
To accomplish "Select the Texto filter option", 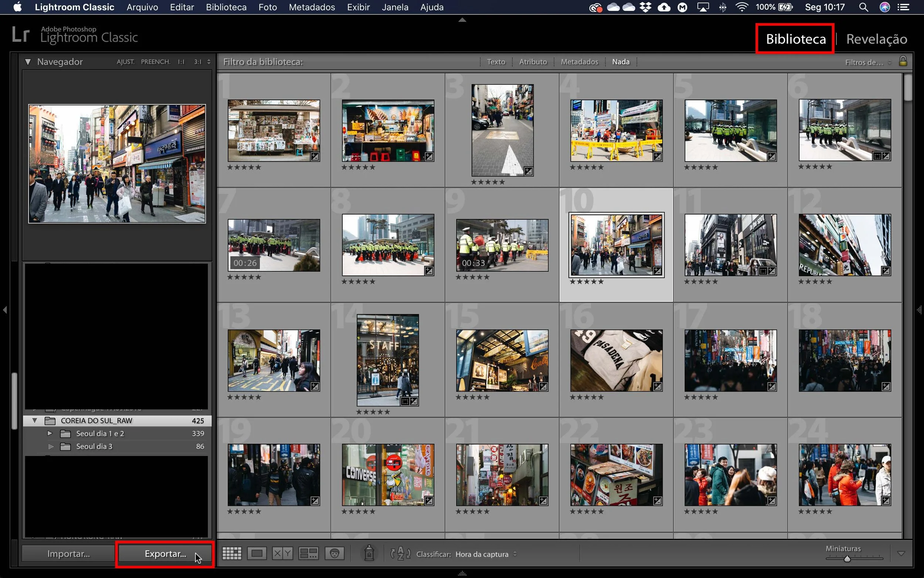I will click(x=495, y=62).
